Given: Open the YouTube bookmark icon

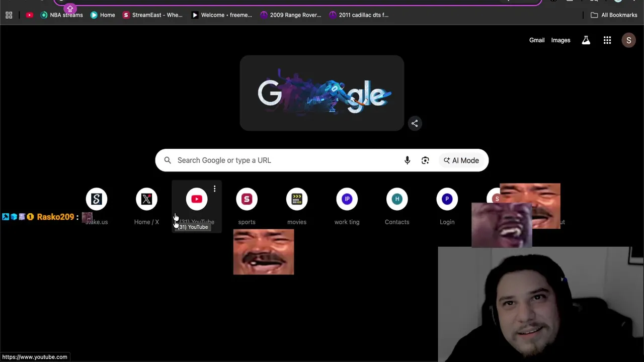Looking at the screenshot, I should pyautogui.click(x=29, y=15).
